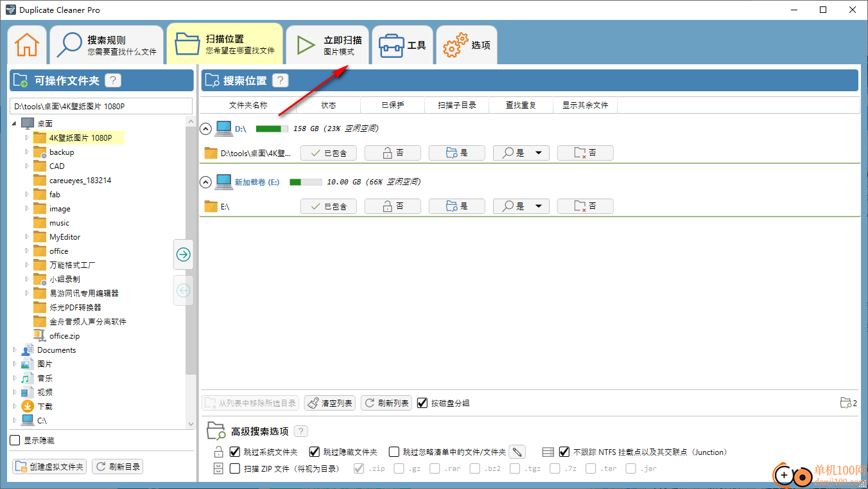The image size is (868, 489).
Task: Toggle show remaining files for D:\tools row
Action: 586,153
